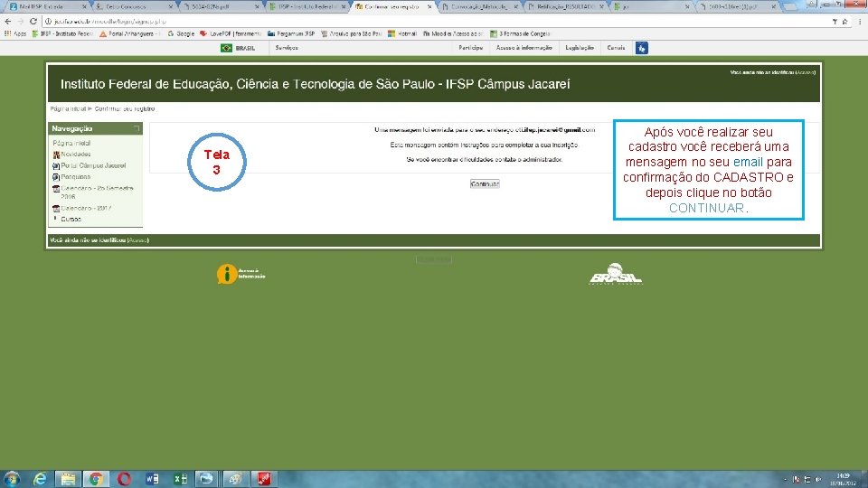Open the Windows Start button
This screenshot has width=868, height=488.
[12, 479]
